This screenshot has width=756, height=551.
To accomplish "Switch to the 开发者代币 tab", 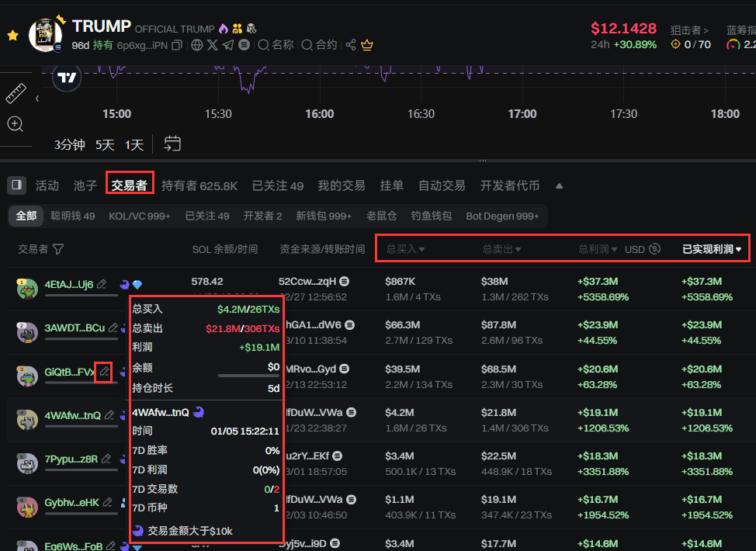I will click(x=510, y=185).
